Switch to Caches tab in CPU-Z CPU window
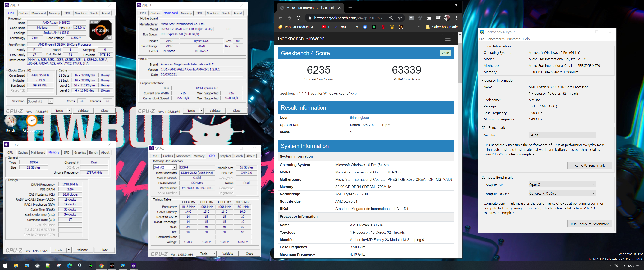 pyautogui.click(x=23, y=13)
